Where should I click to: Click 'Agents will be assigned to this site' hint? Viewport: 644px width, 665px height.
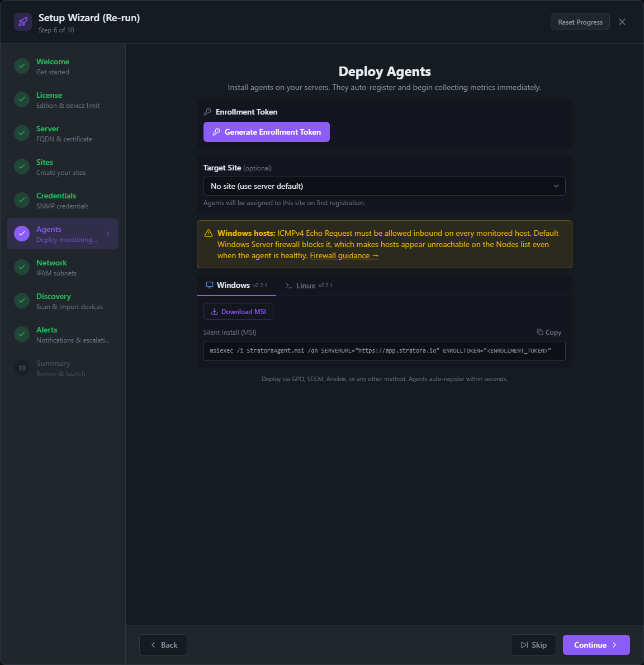[x=284, y=203]
